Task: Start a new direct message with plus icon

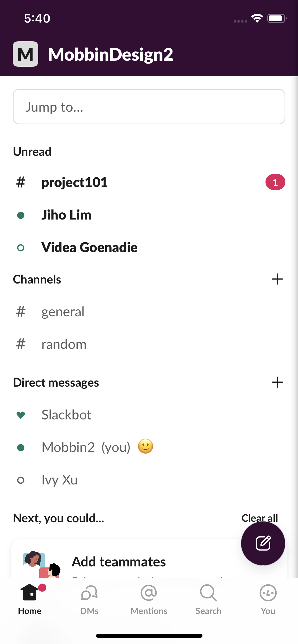Action: (277, 382)
